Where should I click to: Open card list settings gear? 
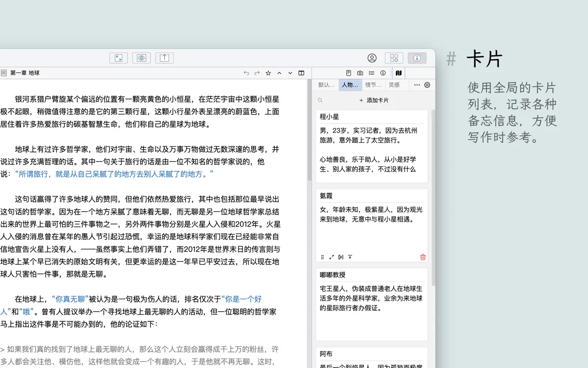pos(427,85)
